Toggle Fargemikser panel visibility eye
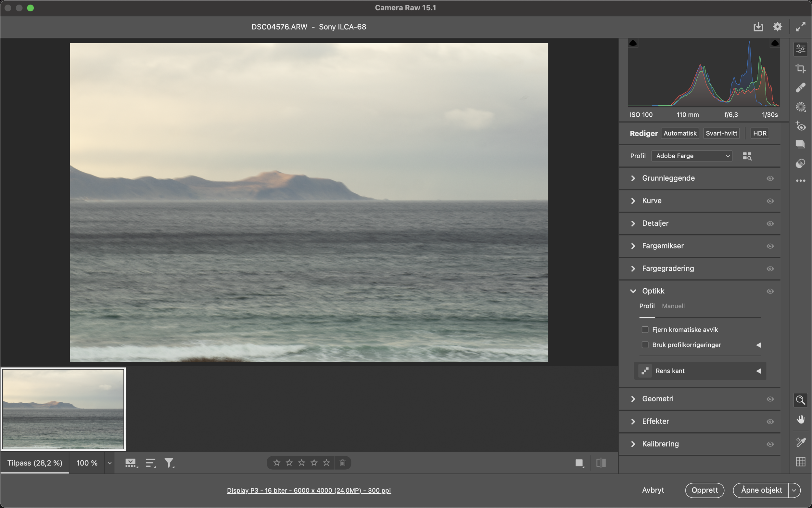The image size is (812, 508). point(770,246)
